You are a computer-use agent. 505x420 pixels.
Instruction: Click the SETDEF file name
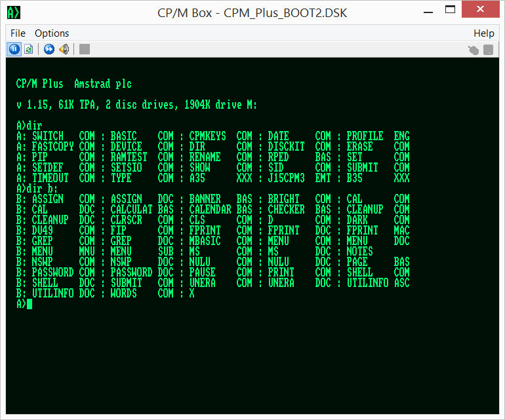(x=48, y=167)
